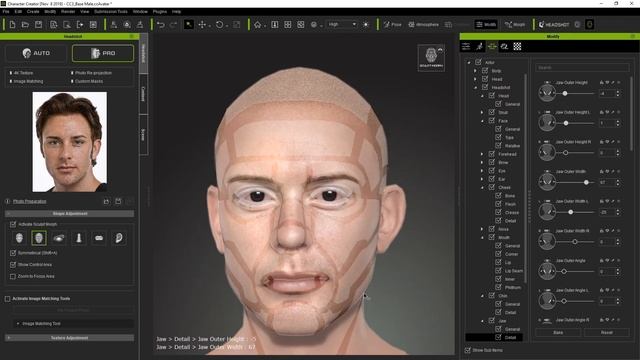640x360 pixels.
Task: Click the Bake button in Modify panel
Action: [x=558, y=333]
